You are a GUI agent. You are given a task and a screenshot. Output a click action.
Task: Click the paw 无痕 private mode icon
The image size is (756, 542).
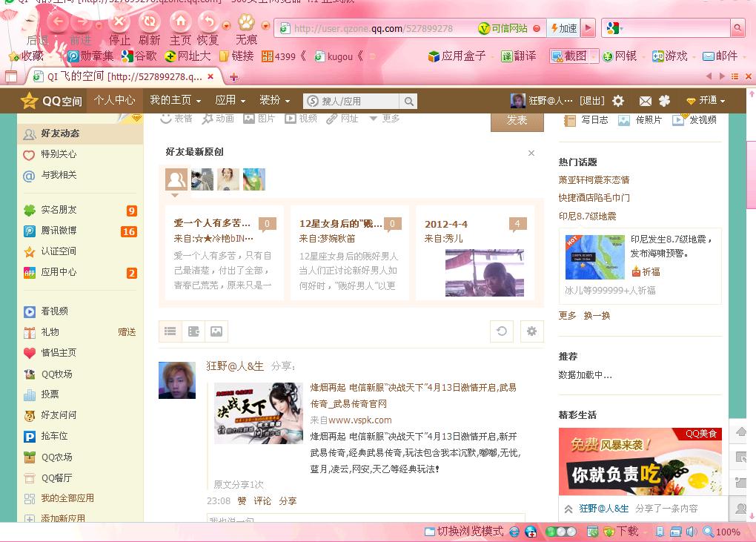246,22
